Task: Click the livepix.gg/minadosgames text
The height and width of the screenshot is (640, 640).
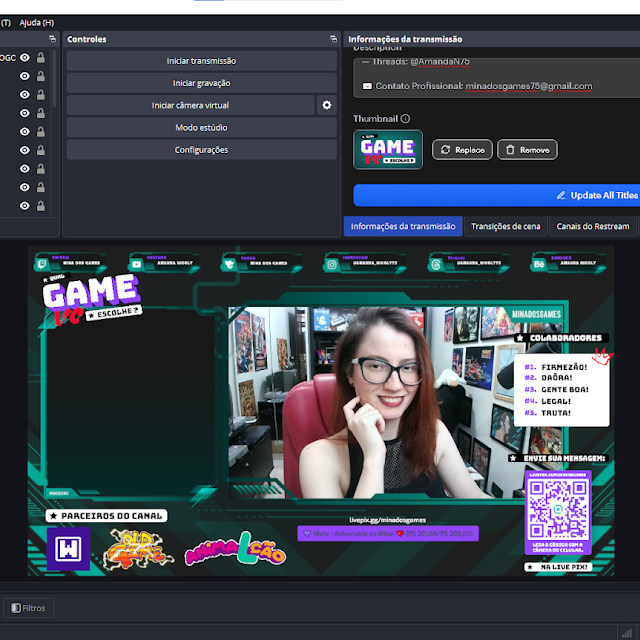Action: pos(388,520)
